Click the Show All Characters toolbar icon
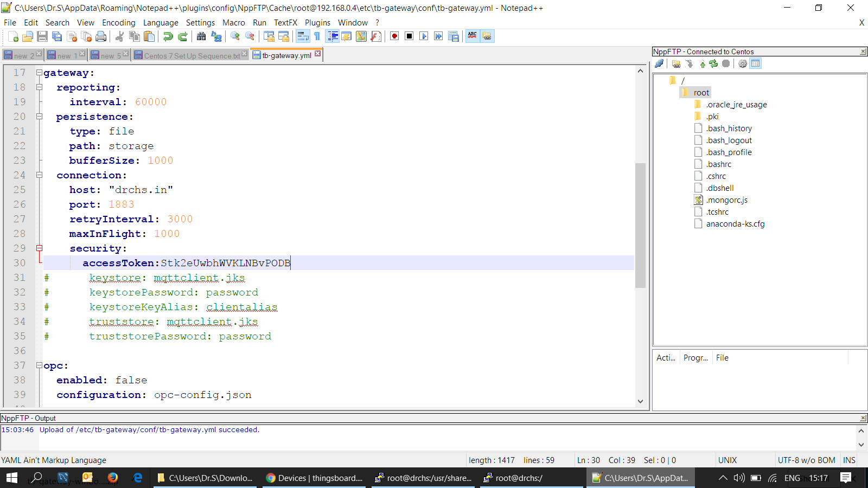 point(316,36)
